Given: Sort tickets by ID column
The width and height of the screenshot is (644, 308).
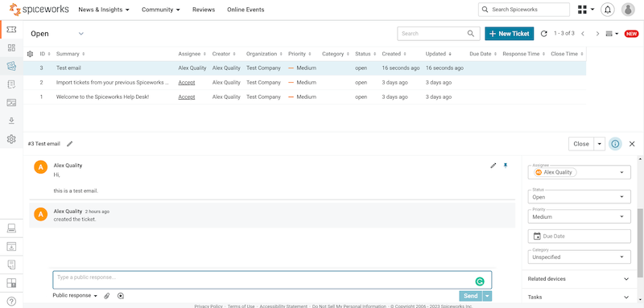Looking at the screenshot, I should point(45,54).
